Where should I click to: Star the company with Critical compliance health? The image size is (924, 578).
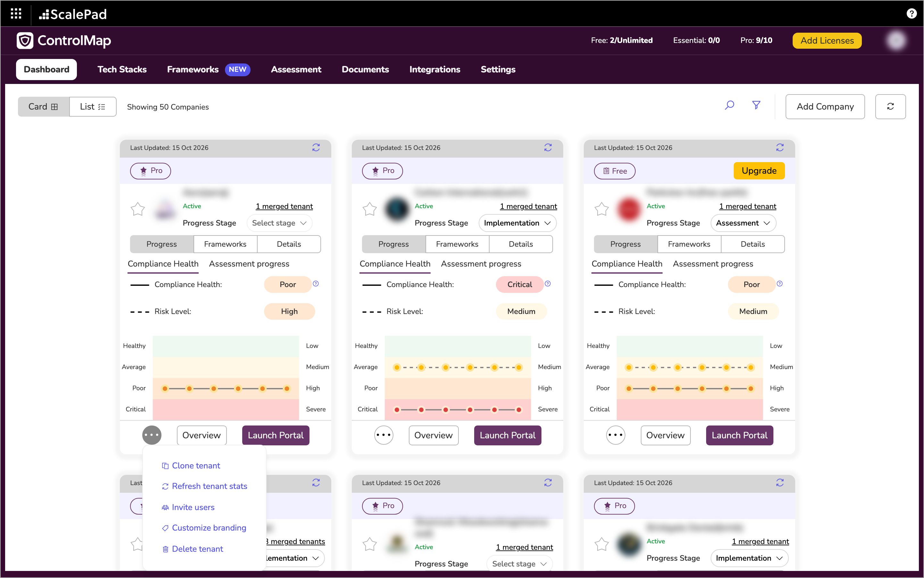[x=370, y=209]
